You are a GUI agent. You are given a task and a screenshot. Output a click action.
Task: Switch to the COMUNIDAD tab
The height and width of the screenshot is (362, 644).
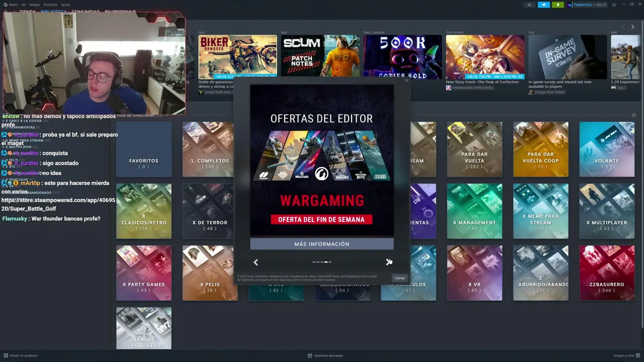coord(86,12)
